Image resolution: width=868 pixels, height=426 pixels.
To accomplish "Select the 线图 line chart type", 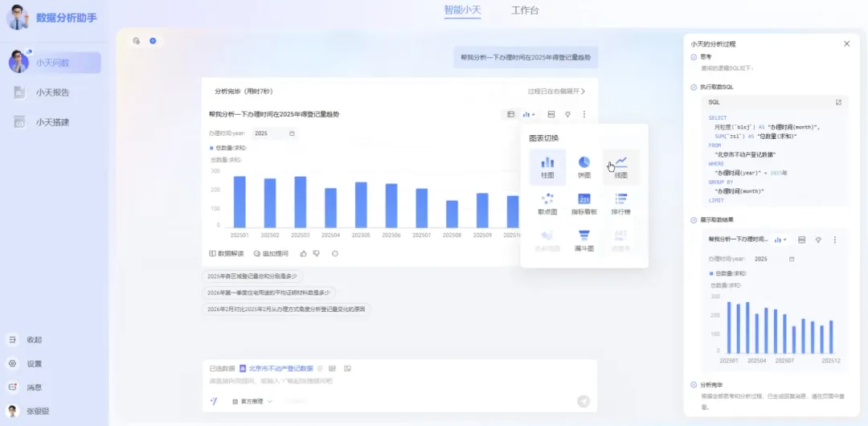I will click(x=620, y=166).
